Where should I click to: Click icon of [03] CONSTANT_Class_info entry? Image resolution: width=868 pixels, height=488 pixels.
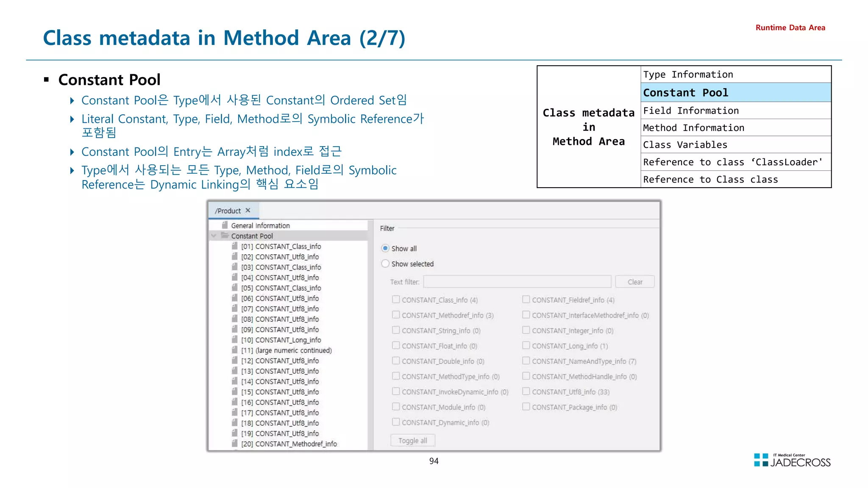235,267
